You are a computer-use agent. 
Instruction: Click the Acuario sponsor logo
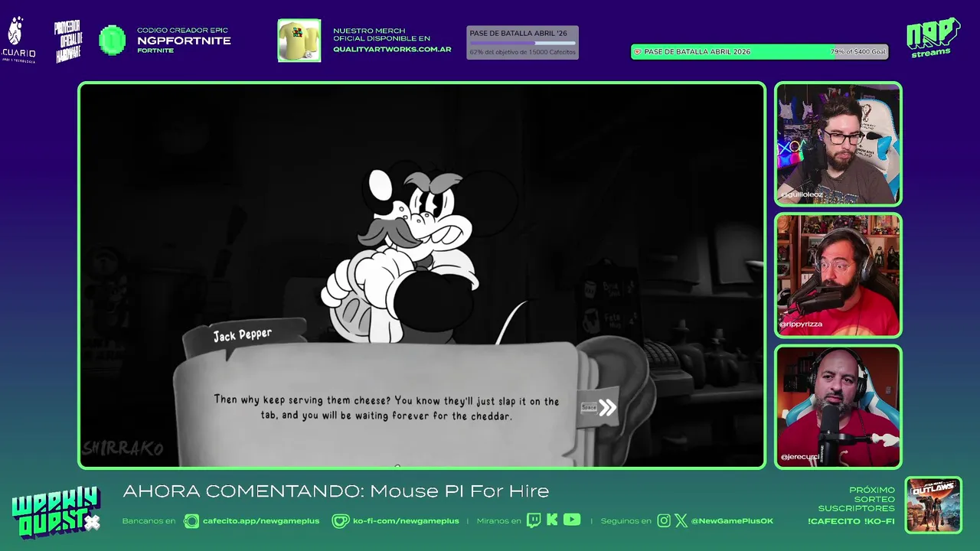18,40
